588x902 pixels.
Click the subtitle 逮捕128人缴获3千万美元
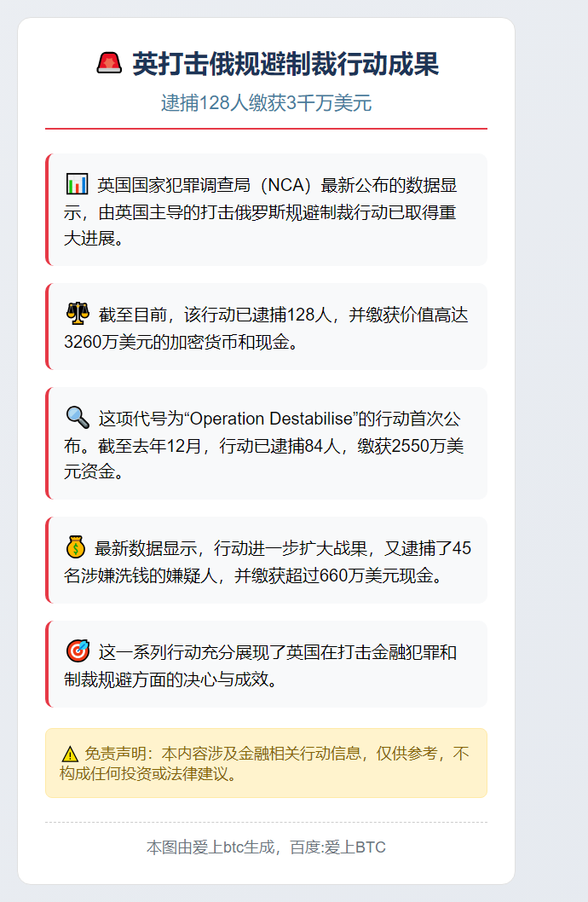[x=266, y=103]
